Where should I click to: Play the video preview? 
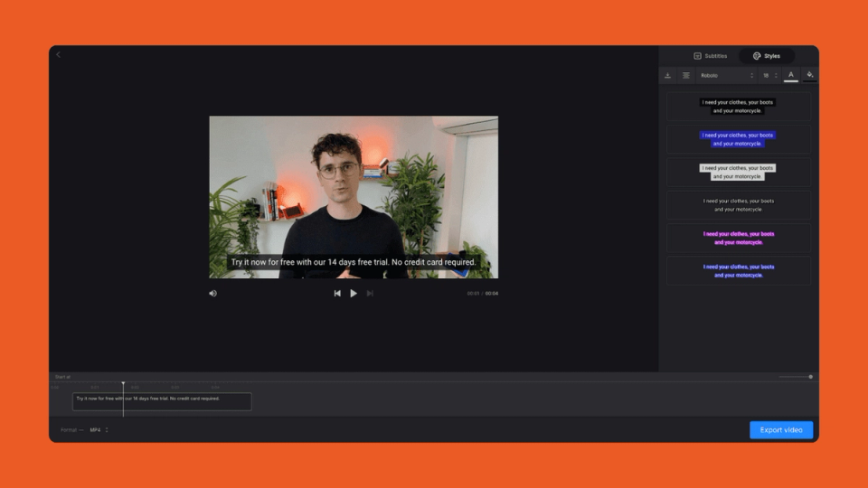(x=354, y=293)
